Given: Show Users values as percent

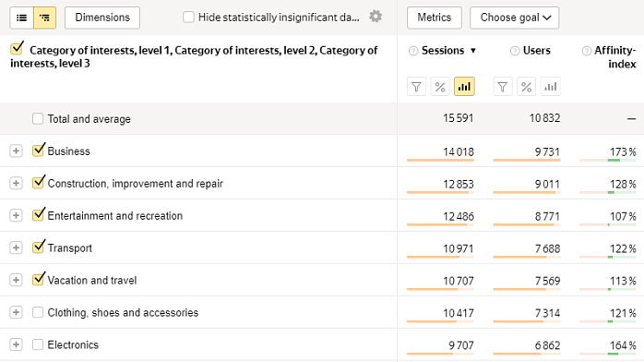Looking at the screenshot, I should [x=526, y=87].
